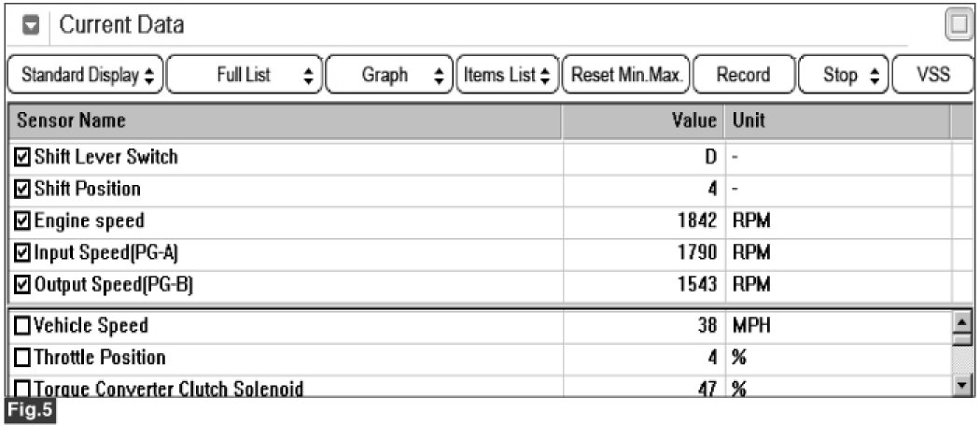This screenshot has height=426, width=980.
Task: Open the Items List dropdown
Action: [508, 75]
